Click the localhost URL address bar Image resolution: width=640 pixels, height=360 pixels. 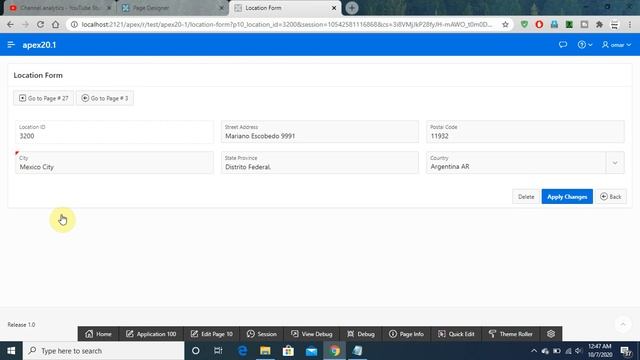coord(287,24)
